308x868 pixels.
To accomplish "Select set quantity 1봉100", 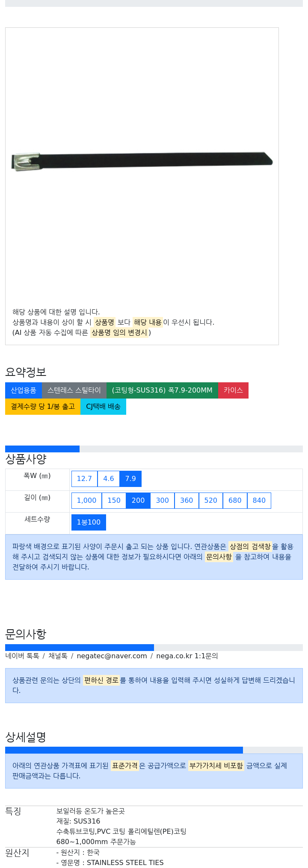I will [x=89, y=522].
